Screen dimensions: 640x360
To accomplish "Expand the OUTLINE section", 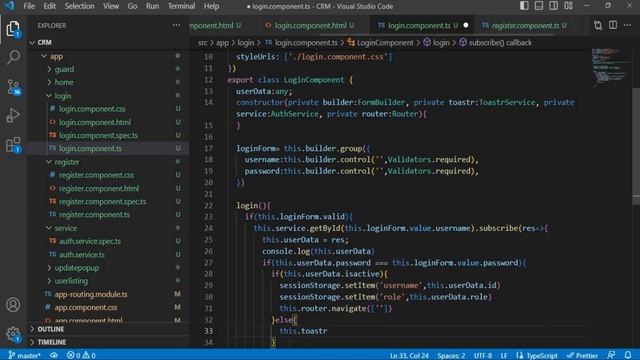I will (108, 329).
